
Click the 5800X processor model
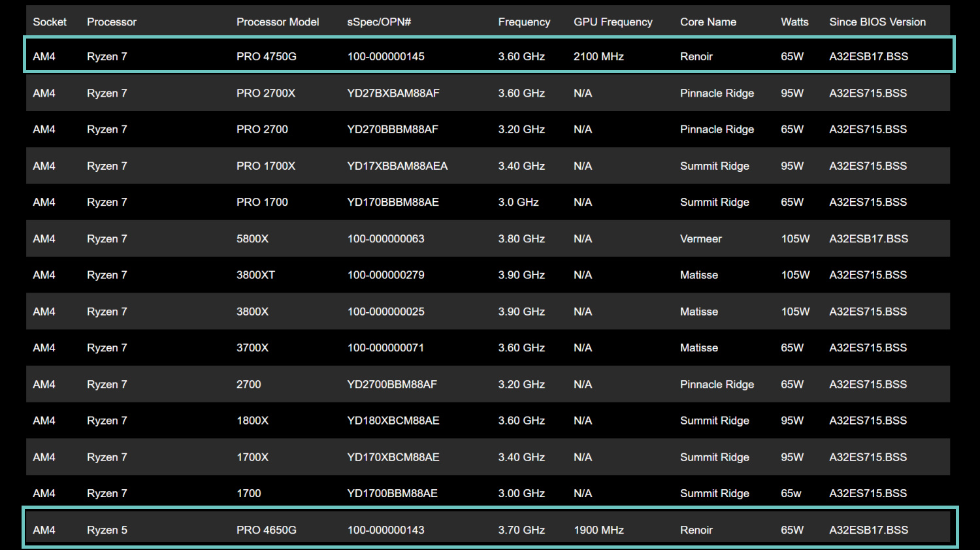click(252, 238)
